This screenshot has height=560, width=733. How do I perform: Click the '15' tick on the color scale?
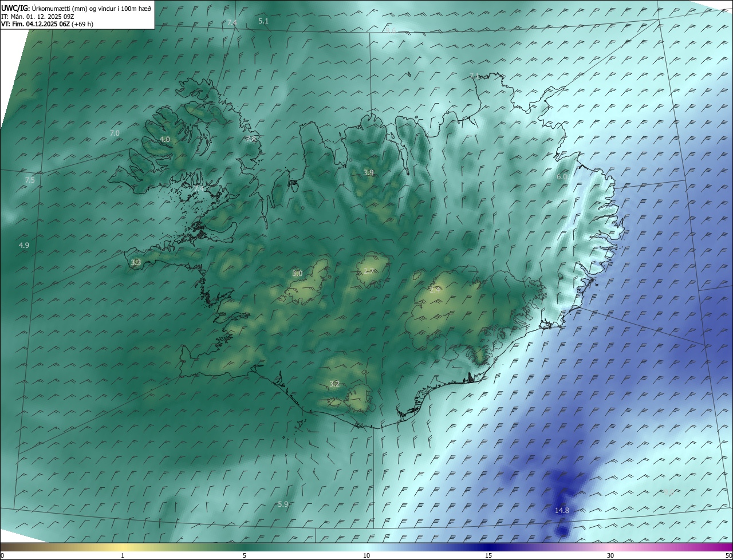pyautogui.click(x=488, y=555)
